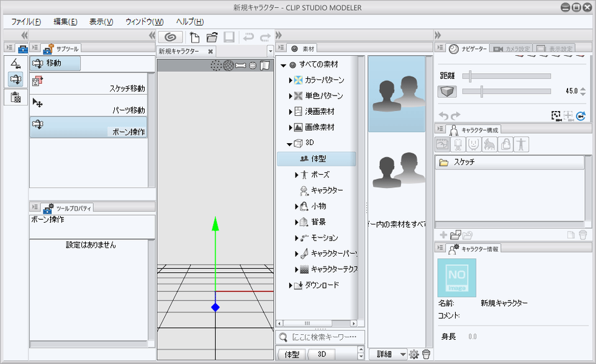Toggle the perspective cube button
The width and height of the screenshot is (596, 364).
coord(447,91)
